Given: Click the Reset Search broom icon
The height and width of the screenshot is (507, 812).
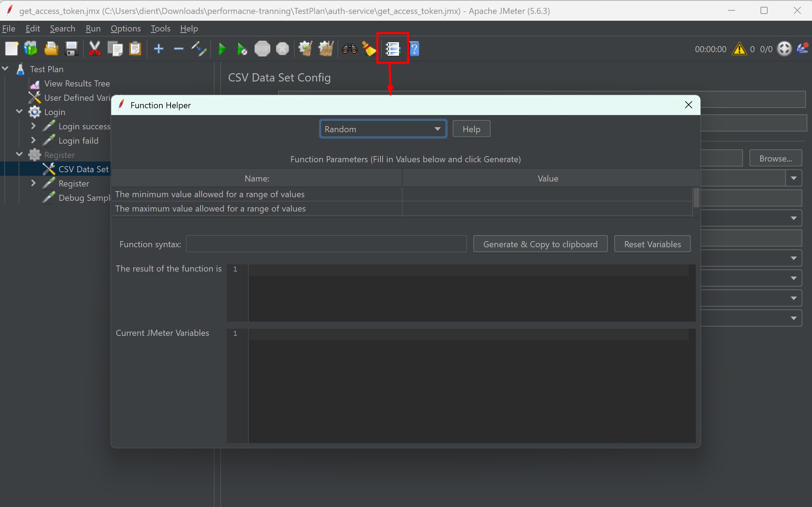Looking at the screenshot, I should 369,49.
